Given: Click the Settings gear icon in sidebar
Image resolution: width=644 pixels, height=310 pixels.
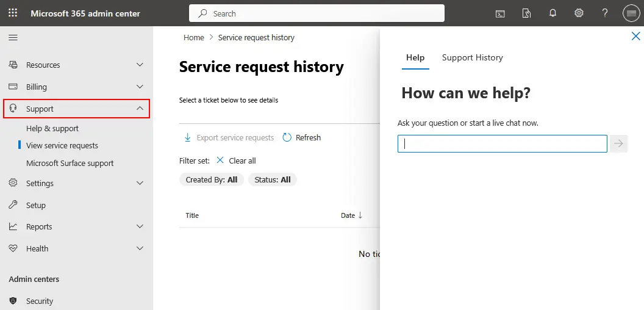Looking at the screenshot, I should (x=13, y=183).
